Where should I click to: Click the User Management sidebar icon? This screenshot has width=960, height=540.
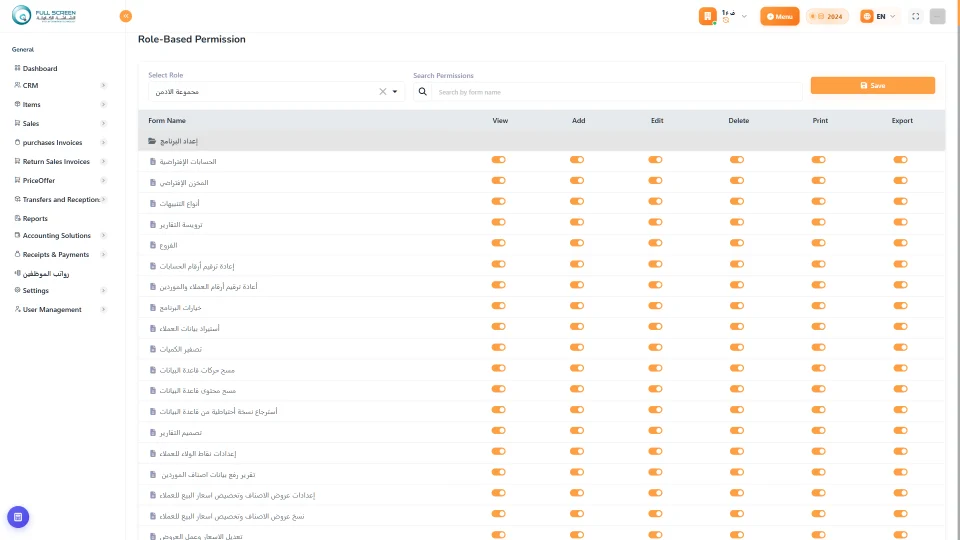tap(17, 309)
